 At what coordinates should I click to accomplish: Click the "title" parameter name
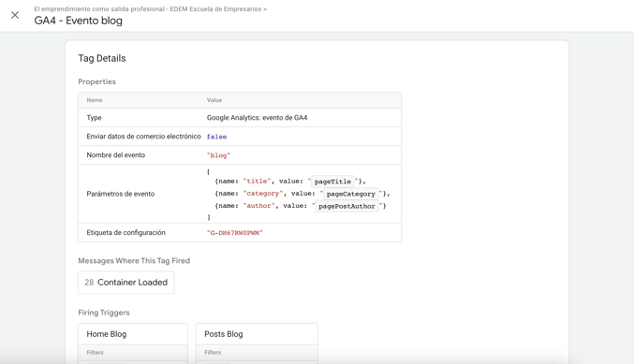pyautogui.click(x=257, y=182)
